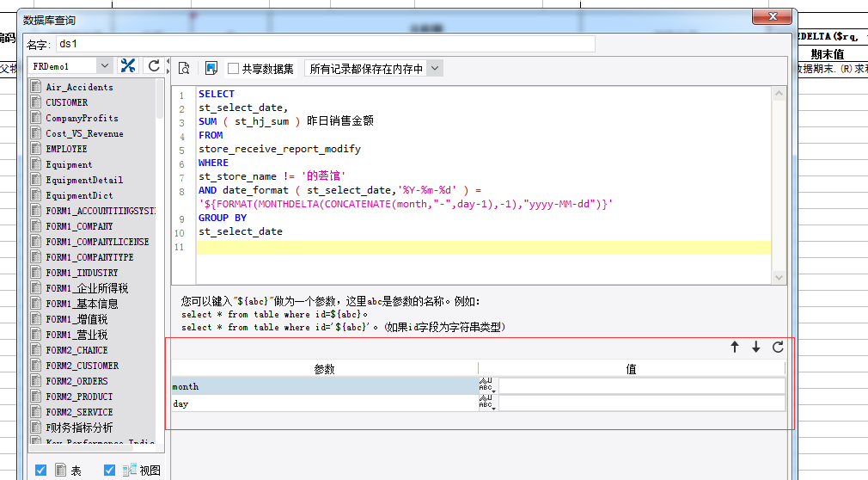Viewport: 868px width, 480px height.
Task: Click the WHERE keyword on line 6
Action: [213, 163]
